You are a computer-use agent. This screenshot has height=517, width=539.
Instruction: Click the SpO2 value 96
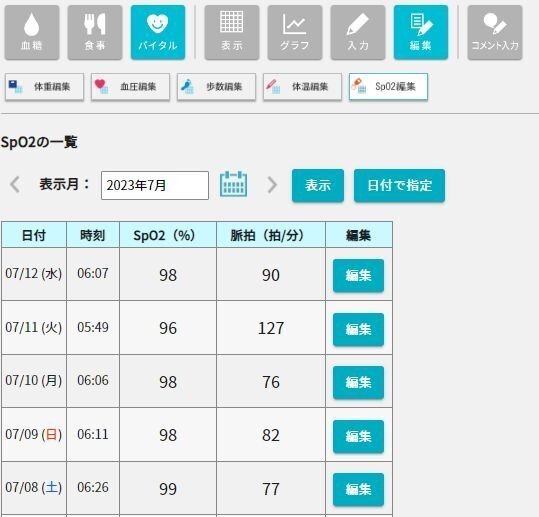coord(168,328)
